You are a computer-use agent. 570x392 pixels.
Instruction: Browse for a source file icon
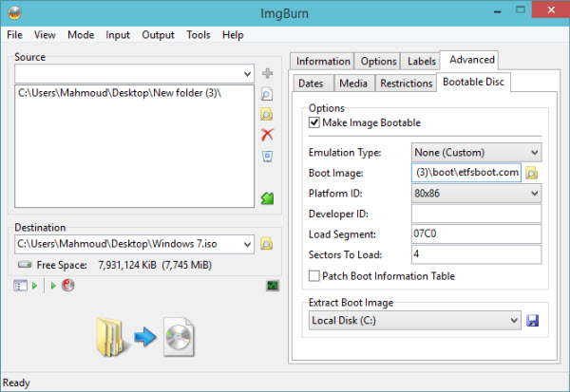pos(267,94)
